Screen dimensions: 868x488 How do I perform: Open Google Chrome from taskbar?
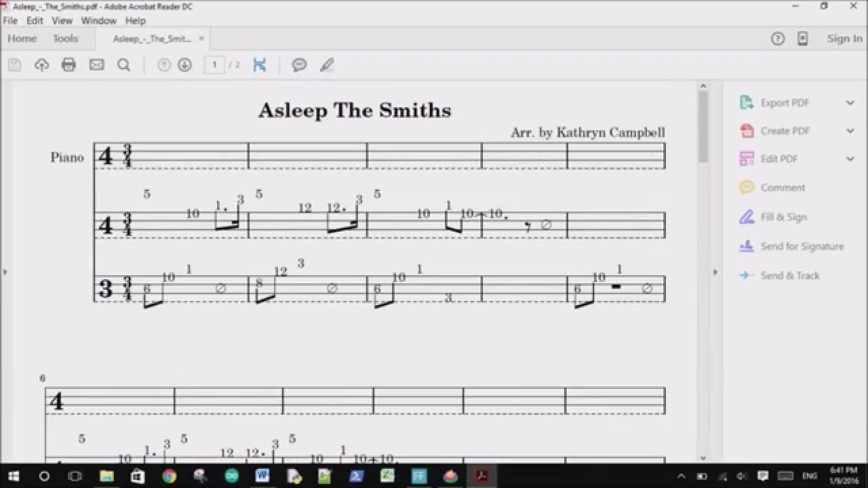tap(169, 476)
